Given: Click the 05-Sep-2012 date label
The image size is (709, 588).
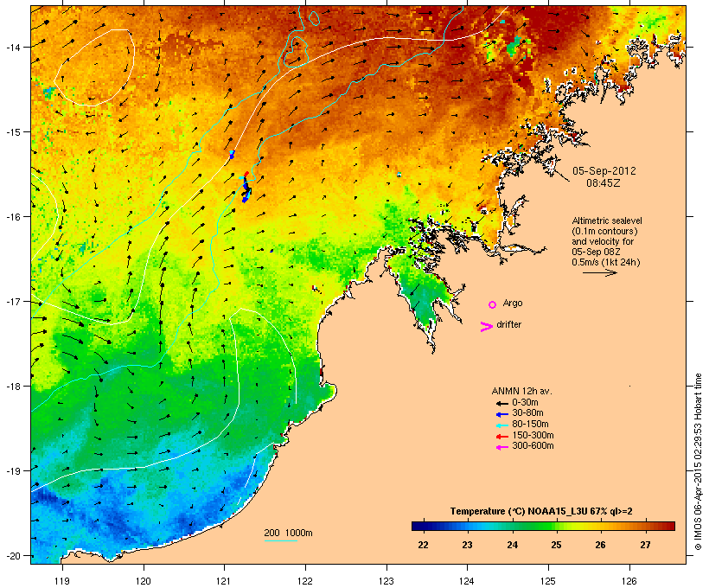Looking at the screenshot, I should (604, 171).
